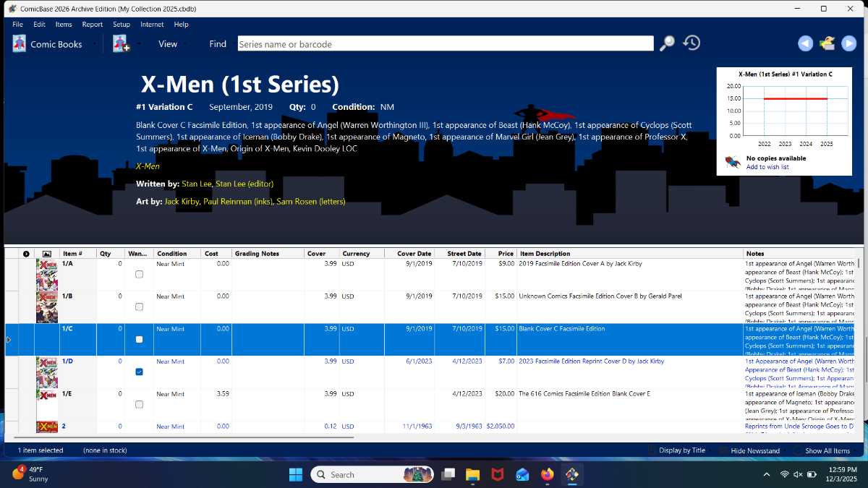Open the Internet menu

[152, 25]
